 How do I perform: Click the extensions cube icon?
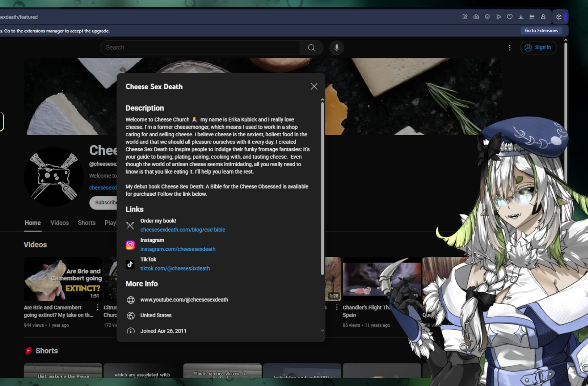(559, 17)
